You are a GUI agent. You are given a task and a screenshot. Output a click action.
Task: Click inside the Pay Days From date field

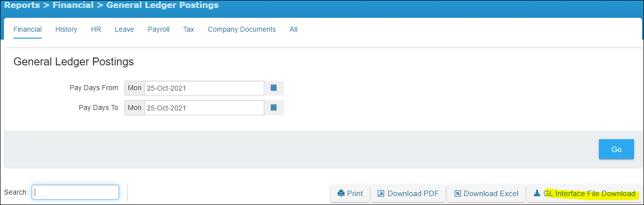click(204, 88)
